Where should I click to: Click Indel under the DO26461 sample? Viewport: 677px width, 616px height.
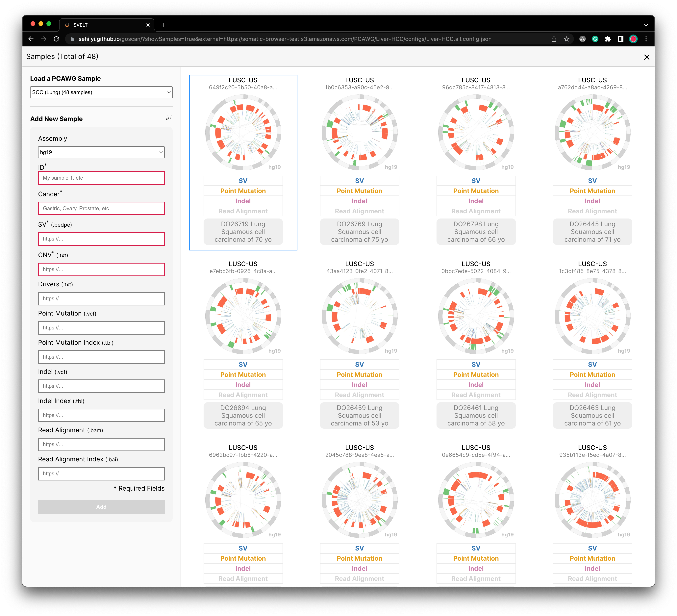click(x=476, y=385)
